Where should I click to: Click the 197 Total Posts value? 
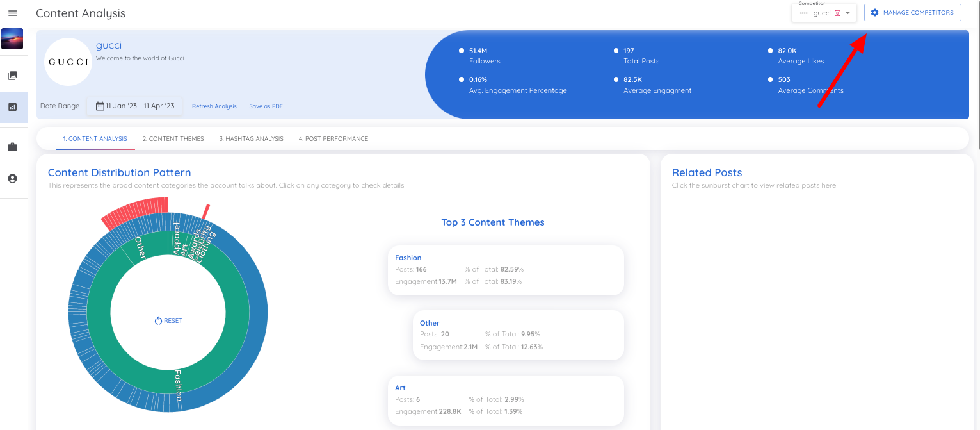point(629,51)
